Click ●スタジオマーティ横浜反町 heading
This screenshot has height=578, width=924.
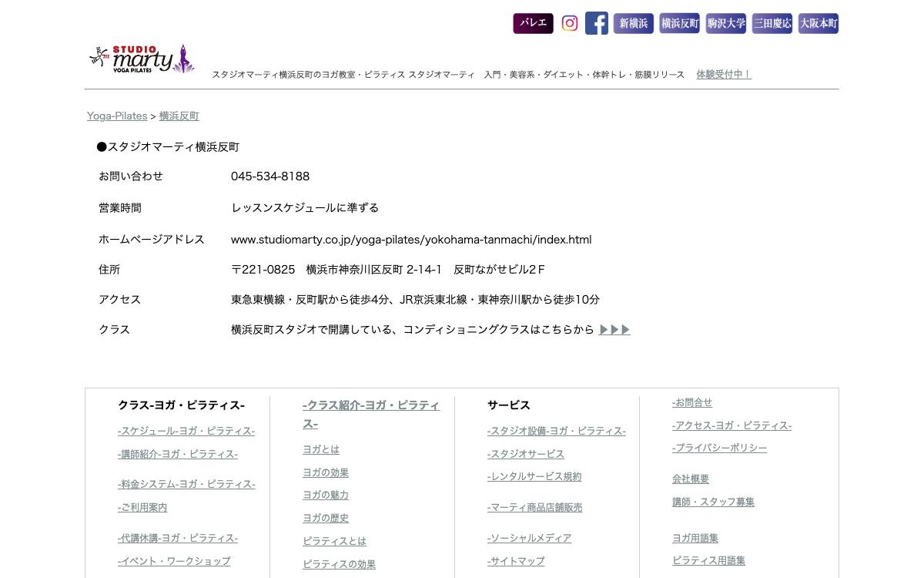(x=168, y=147)
